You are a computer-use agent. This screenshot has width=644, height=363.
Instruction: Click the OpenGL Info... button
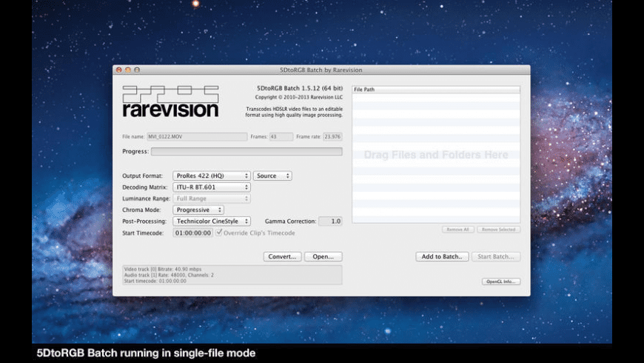tap(501, 282)
